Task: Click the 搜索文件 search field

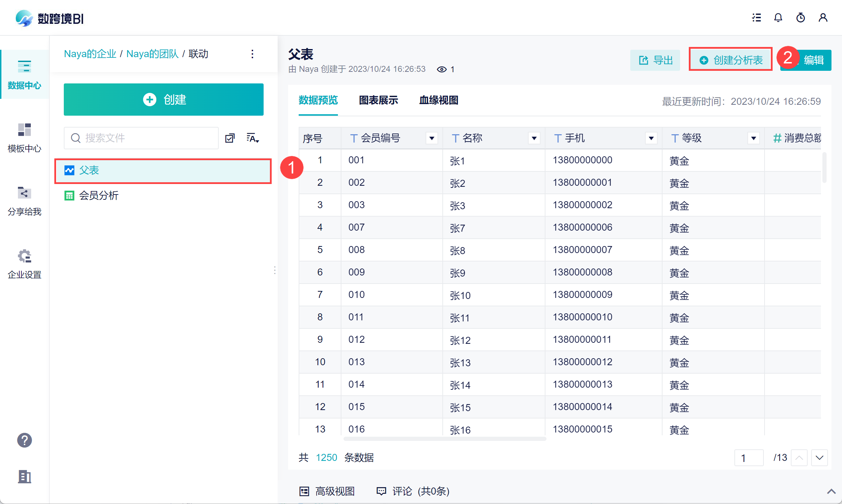Action: 147,138
